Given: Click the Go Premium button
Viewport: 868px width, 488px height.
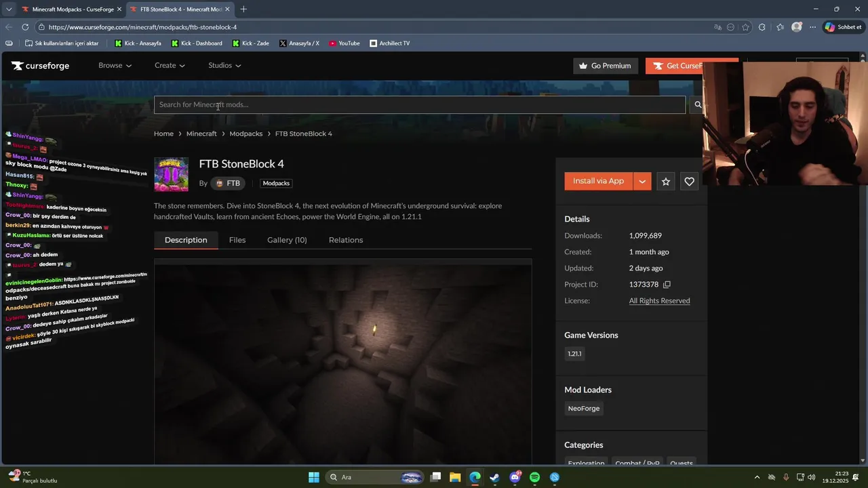Looking at the screenshot, I should [x=606, y=66].
